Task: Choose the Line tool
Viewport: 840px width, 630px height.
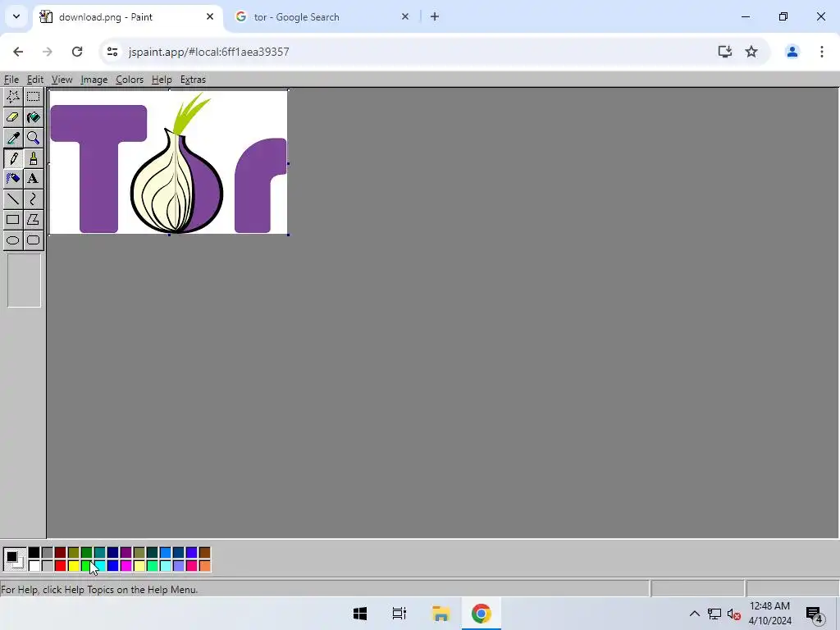Action: point(13,199)
